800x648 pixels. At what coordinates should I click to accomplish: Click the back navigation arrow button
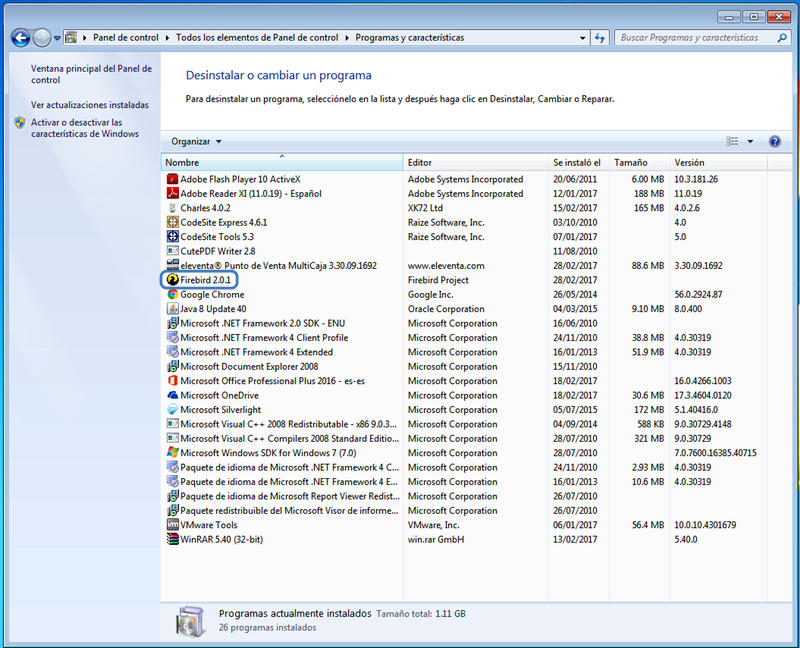(x=21, y=38)
